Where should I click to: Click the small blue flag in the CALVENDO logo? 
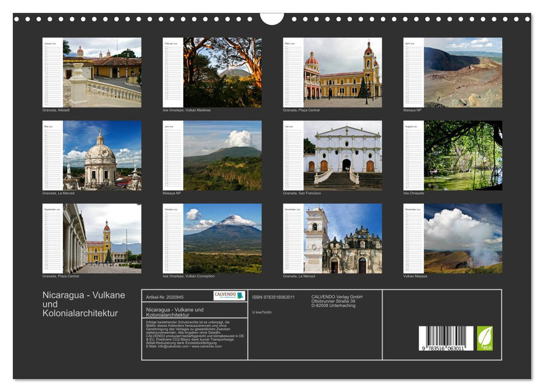239,296
